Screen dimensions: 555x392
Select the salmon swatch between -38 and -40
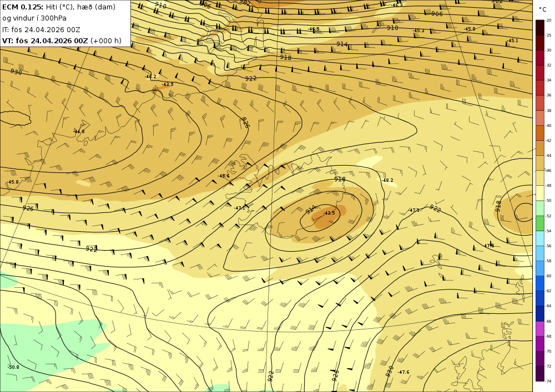(540, 118)
